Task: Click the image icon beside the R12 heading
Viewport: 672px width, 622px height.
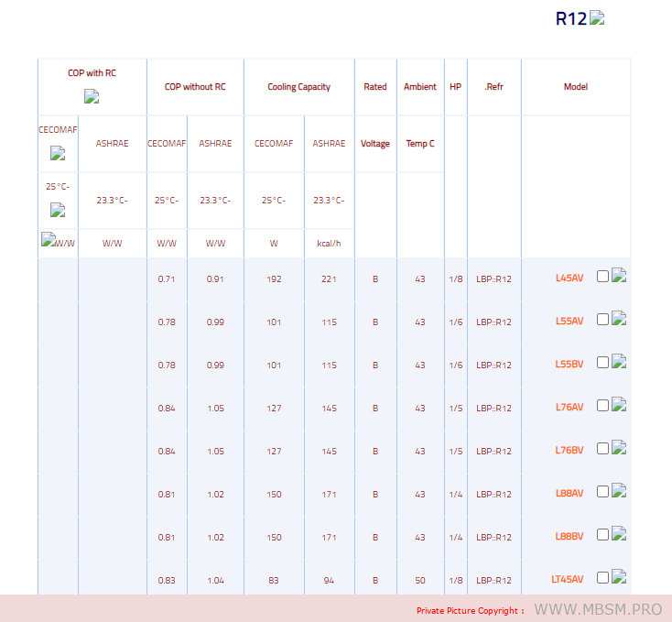Action: click(x=597, y=17)
